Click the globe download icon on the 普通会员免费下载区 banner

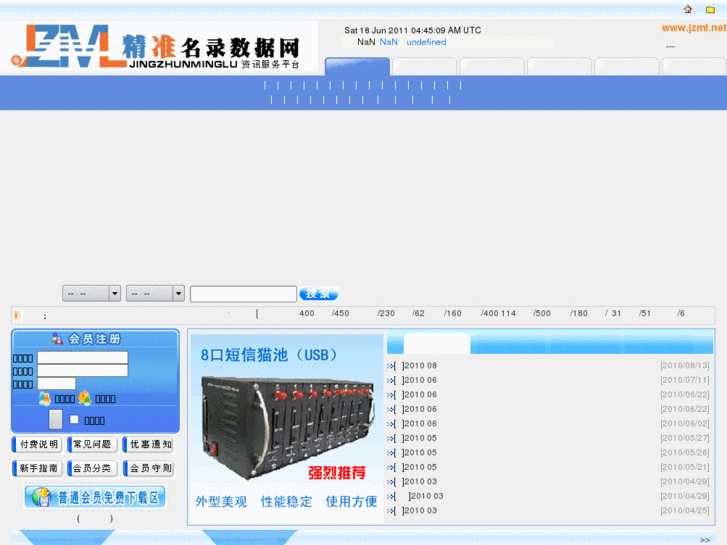40,497
